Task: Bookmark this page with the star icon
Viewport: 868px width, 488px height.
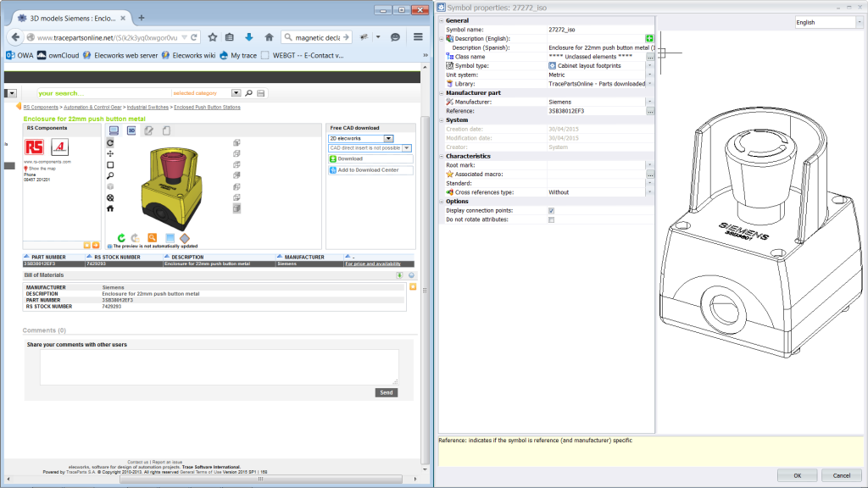Action: 213,37
